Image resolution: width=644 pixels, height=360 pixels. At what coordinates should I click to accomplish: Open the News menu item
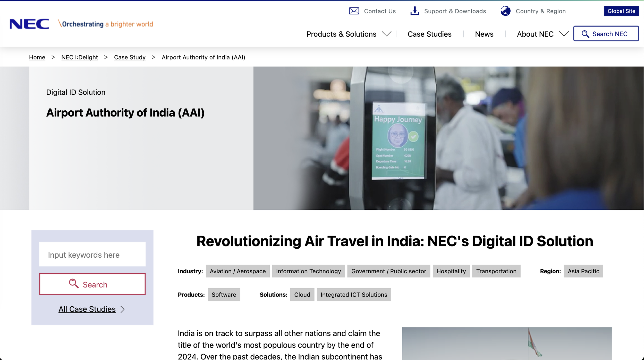[484, 34]
